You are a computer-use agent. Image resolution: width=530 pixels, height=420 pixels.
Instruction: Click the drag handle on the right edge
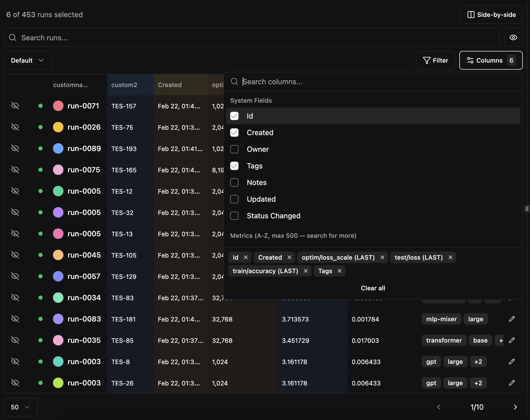pyautogui.click(x=527, y=208)
